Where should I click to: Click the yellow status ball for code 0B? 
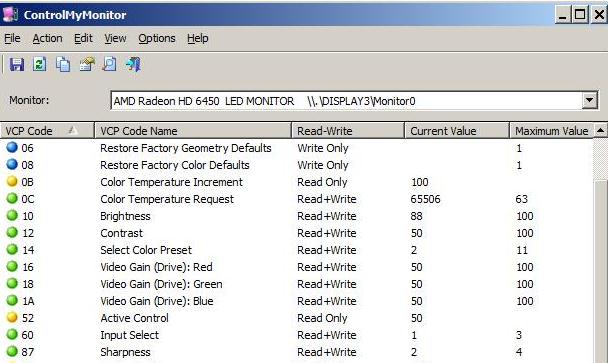(x=12, y=181)
